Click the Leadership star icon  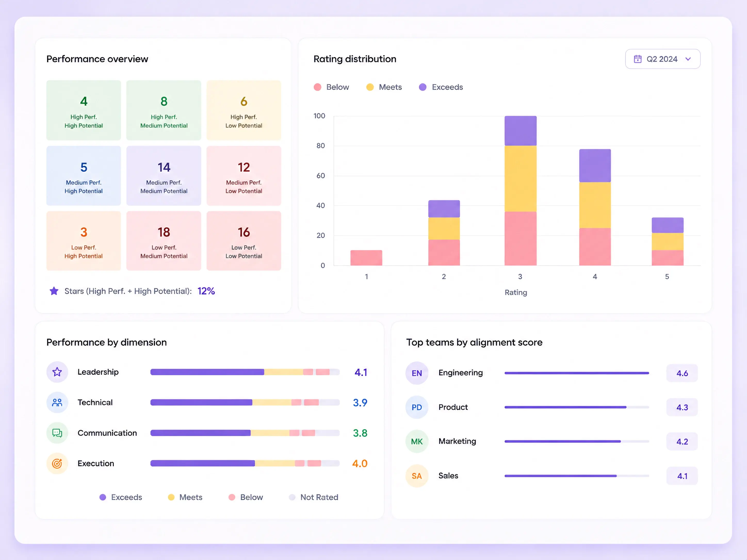(57, 372)
